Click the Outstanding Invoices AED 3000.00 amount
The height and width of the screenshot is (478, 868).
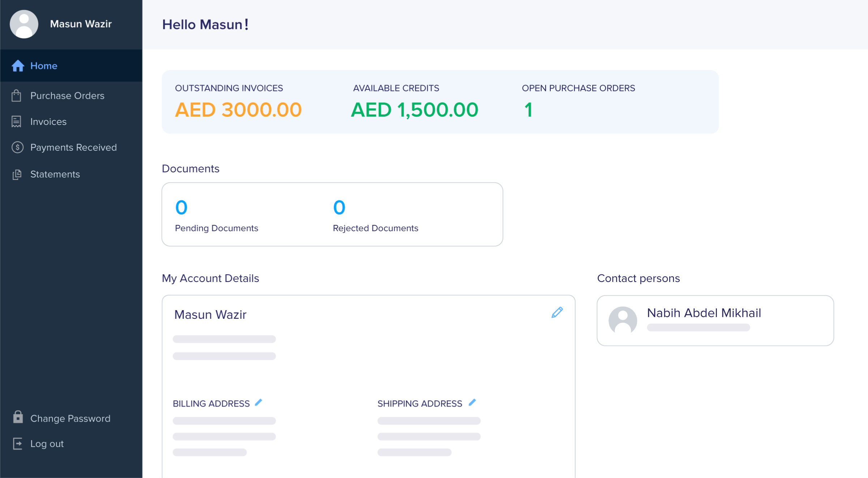tap(239, 109)
